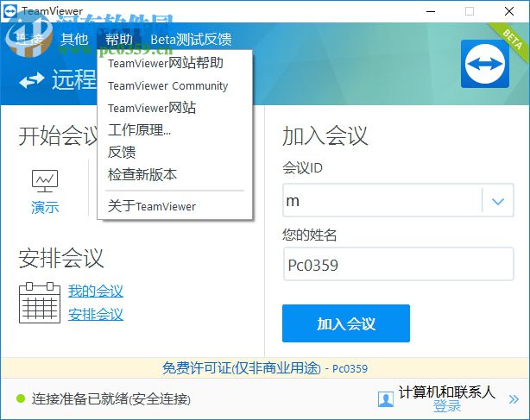Focus the 您的姓名 field containing Pc0359
The width and height of the screenshot is (530, 420).
[398, 265]
